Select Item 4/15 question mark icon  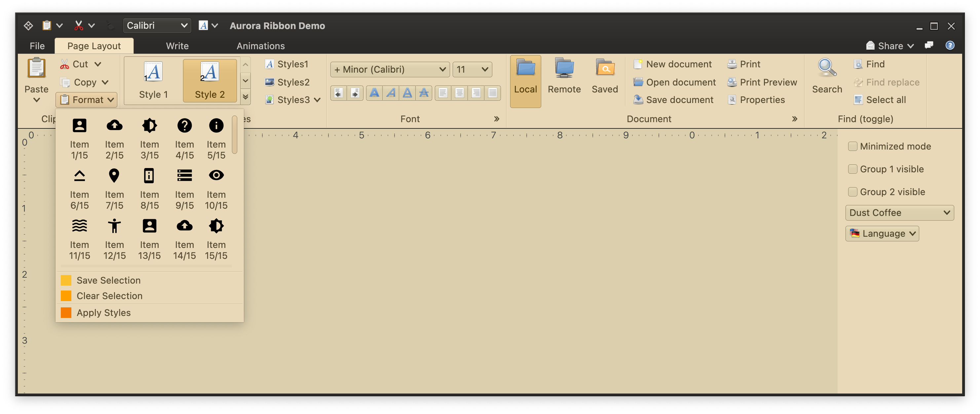[184, 125]
